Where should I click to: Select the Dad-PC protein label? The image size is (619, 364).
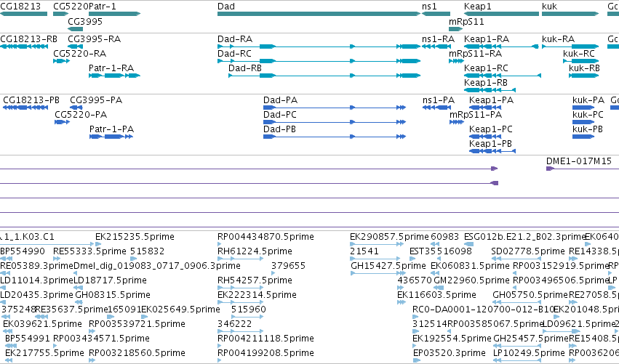click(x=280, y=114)
